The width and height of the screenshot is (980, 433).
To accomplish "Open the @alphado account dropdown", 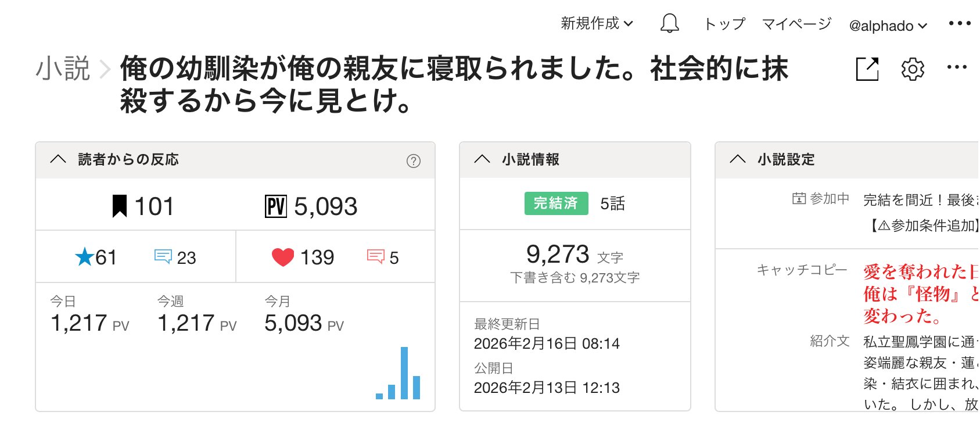I will 888,26.
